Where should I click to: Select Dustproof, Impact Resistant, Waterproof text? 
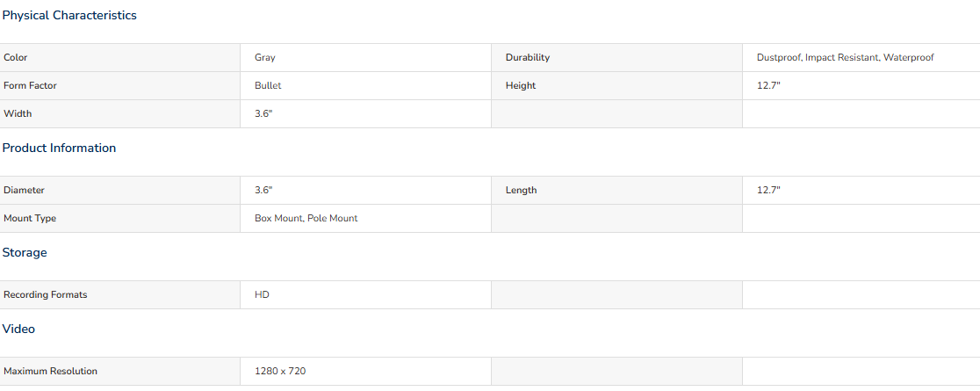pos(845,58)
